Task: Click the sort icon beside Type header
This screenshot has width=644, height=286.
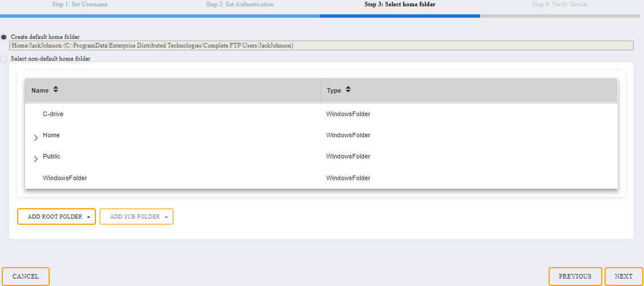Action: [348, 90]
